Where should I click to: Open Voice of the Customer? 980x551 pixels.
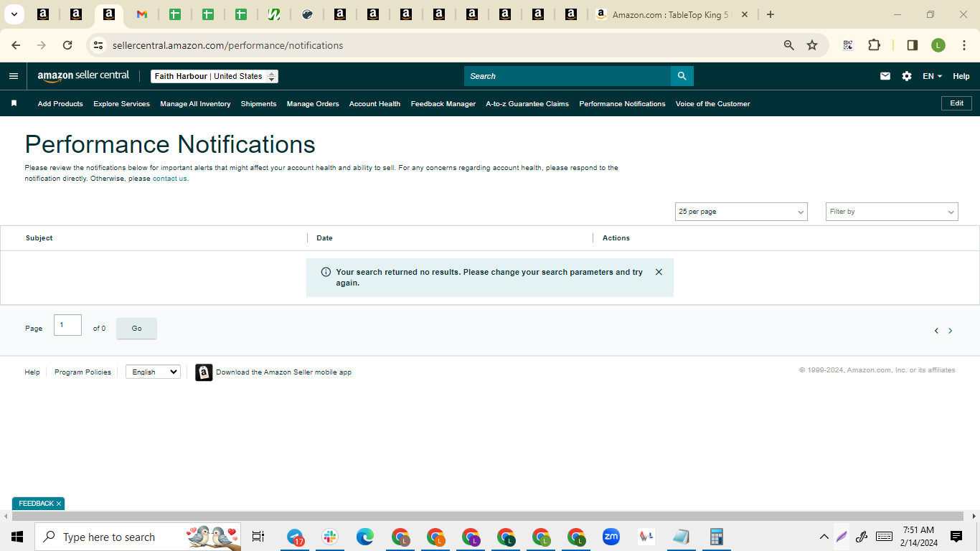(x=712, y=104)
